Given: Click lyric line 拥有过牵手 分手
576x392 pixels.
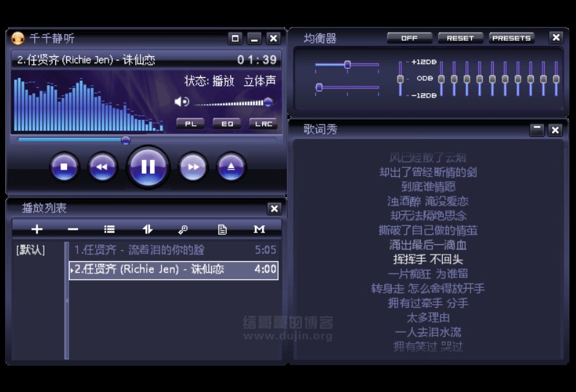Looking at the screenshot, I should (428, 303).
